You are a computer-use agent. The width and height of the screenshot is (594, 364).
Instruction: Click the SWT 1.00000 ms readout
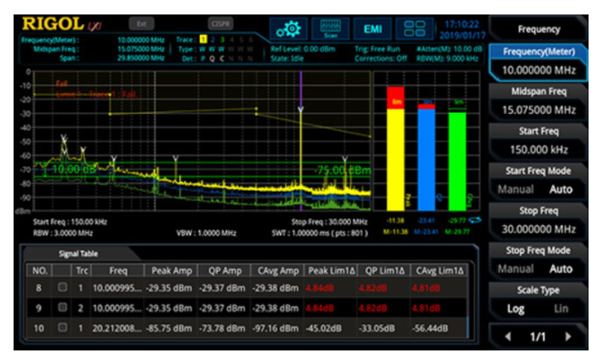coord(319,233)
